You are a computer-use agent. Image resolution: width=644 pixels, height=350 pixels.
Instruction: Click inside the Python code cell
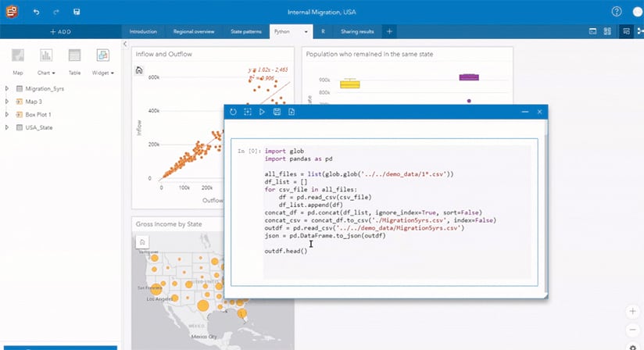click(397, 212)
